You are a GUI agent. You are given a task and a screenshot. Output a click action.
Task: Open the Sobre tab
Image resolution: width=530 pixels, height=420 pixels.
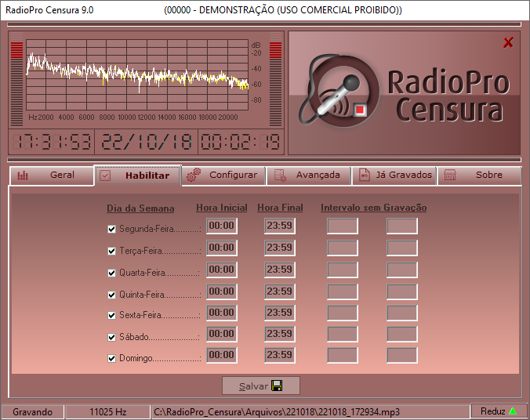coord(480,176)
